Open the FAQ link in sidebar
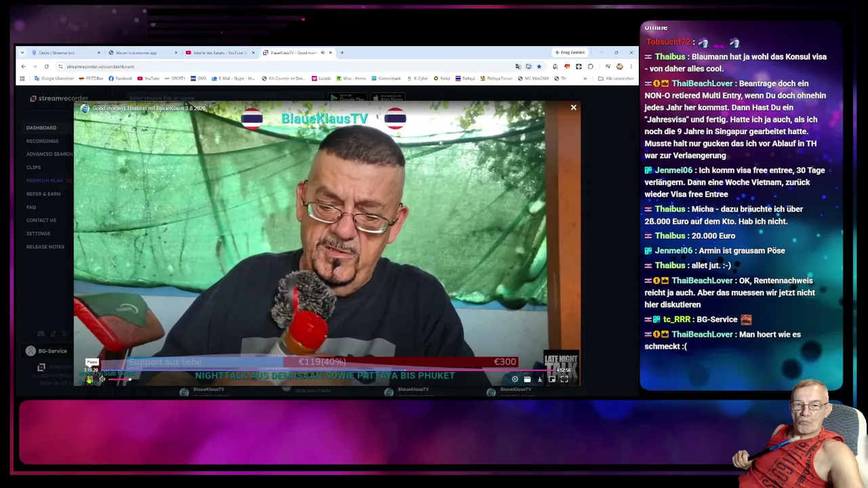Viewport: 868px width, 488px height. 31,207
